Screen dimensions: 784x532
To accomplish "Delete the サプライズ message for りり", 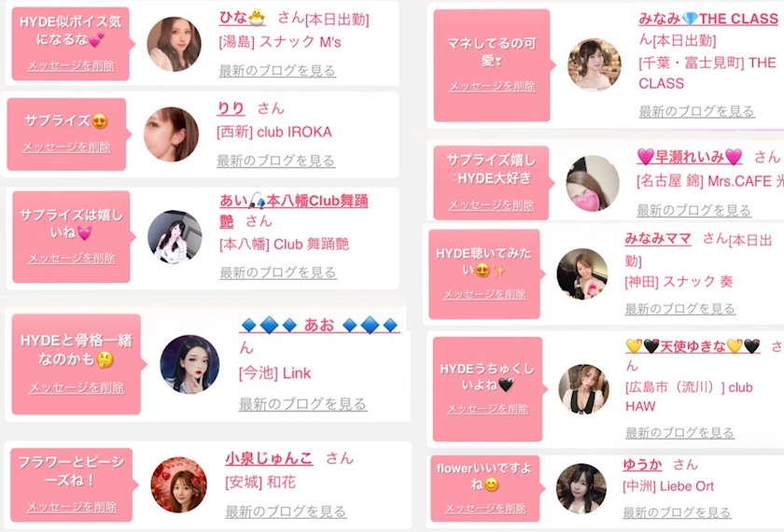I will coord(66,147).
